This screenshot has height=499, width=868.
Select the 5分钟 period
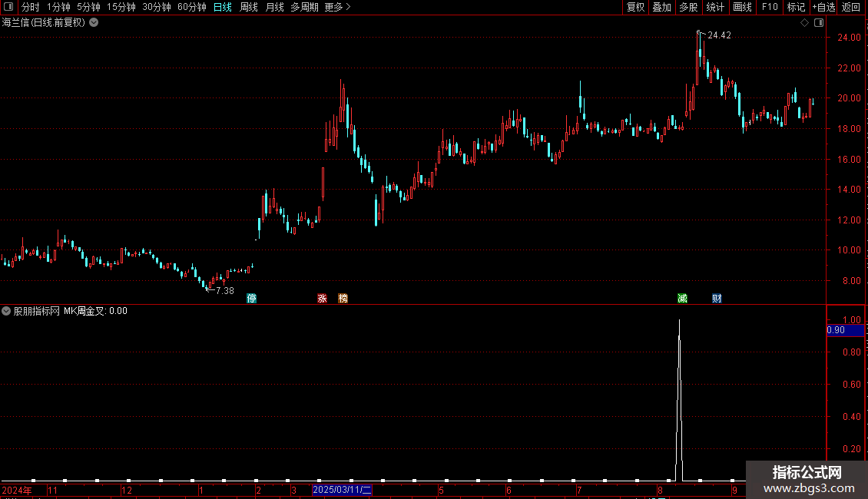click(88, 7)
